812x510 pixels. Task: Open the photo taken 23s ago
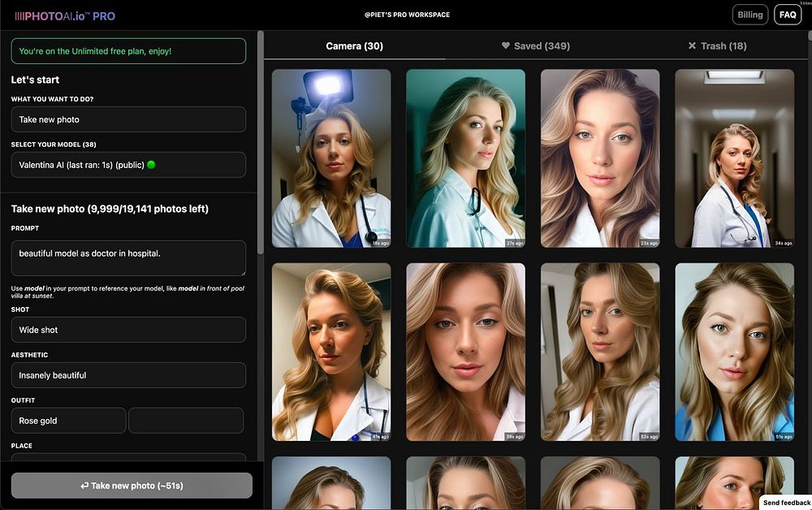600,158
